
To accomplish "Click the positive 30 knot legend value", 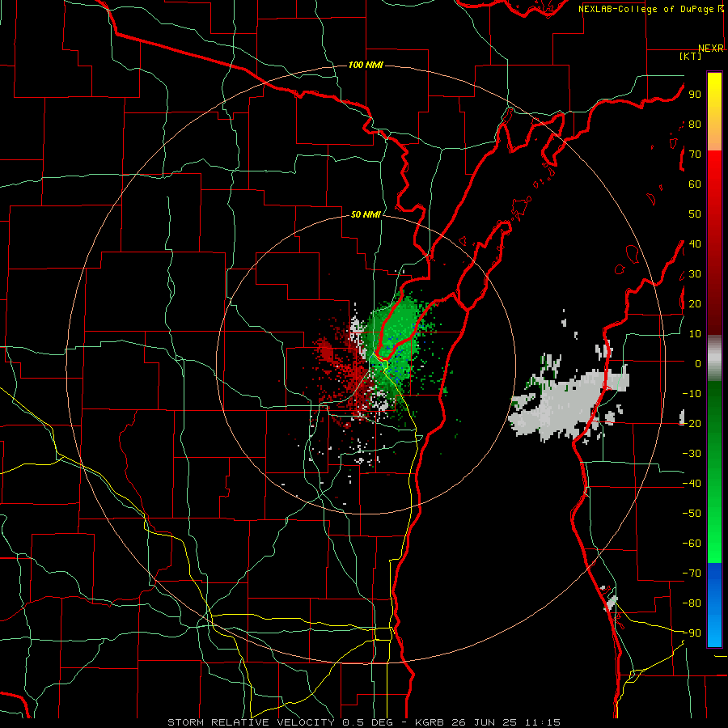I will pyautogui.click(x=695, y=274).
